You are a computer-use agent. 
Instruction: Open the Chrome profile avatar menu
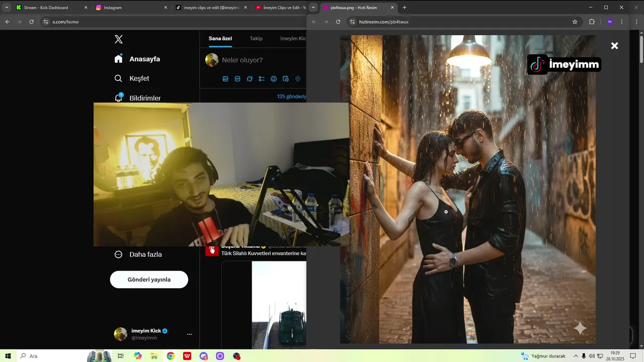point(610,22)
